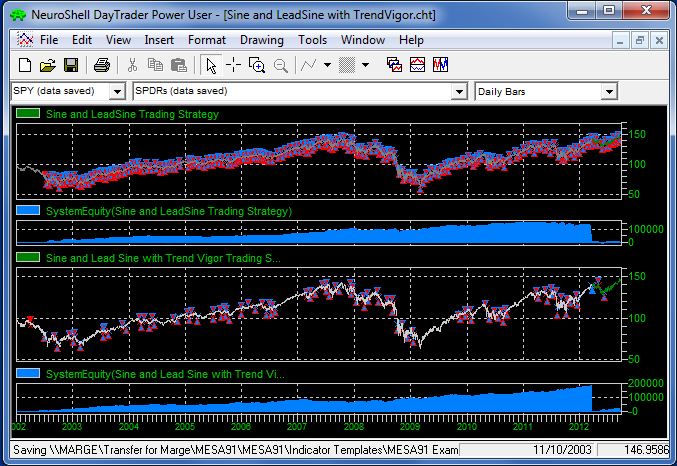Click the blue SystemEquity Sine and LeadSine swatch

pyautogui.click(x=28, y=210)
